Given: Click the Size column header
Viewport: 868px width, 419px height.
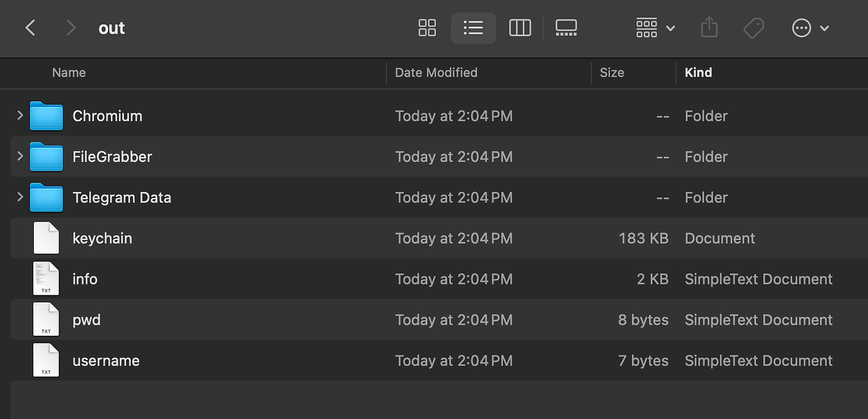Looking at the screenshot, I should (612, 73).
